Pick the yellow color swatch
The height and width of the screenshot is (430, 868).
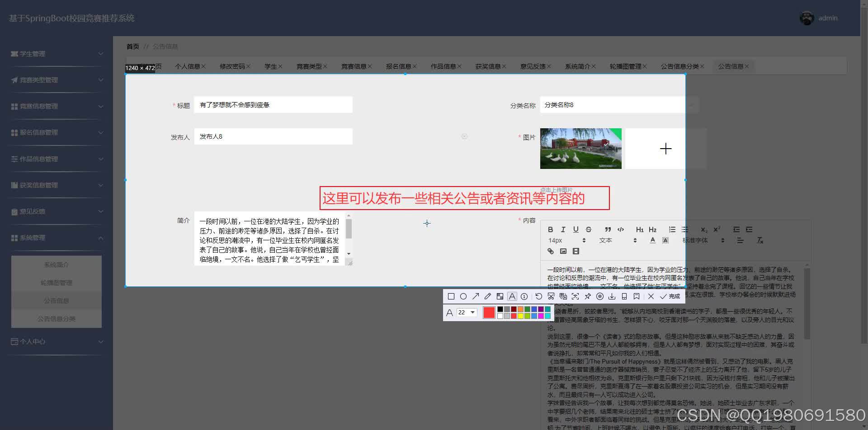(520, 315)
